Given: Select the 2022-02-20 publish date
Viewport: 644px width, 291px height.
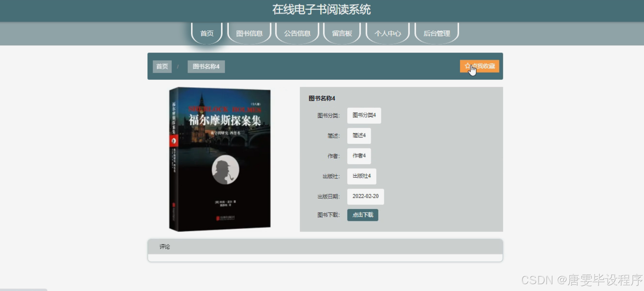Looking at the screenshot, I should pos(366,197).
